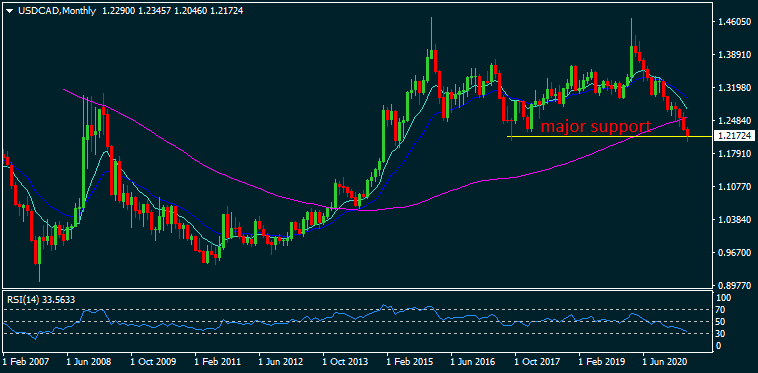Click the RSI scale value 100
This screenshot has width=758, height=373.
coord(724,297)
